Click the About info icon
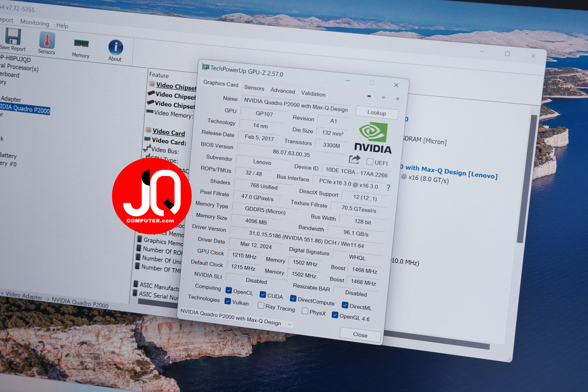 click(x=116, y=47)
